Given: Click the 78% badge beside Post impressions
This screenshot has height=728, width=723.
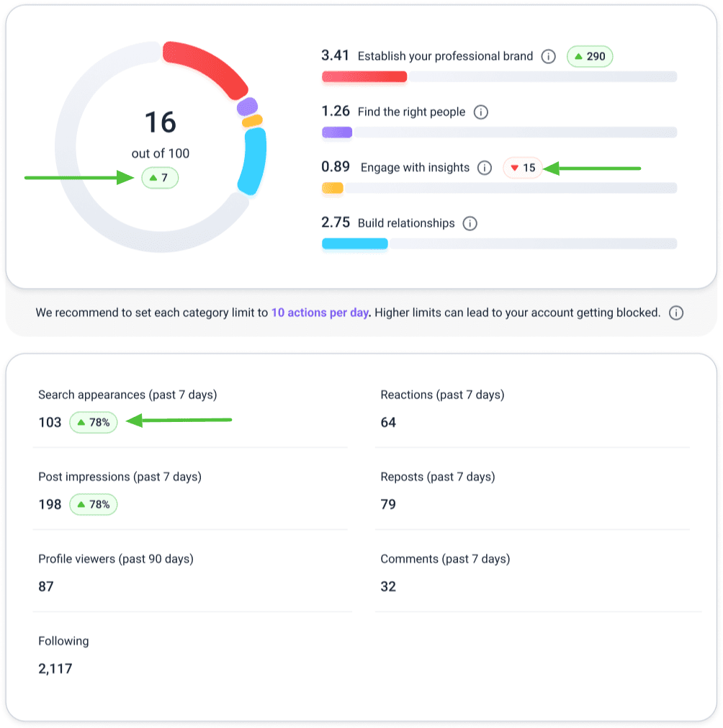Looking at the screenshot, I should coord(93,505).
